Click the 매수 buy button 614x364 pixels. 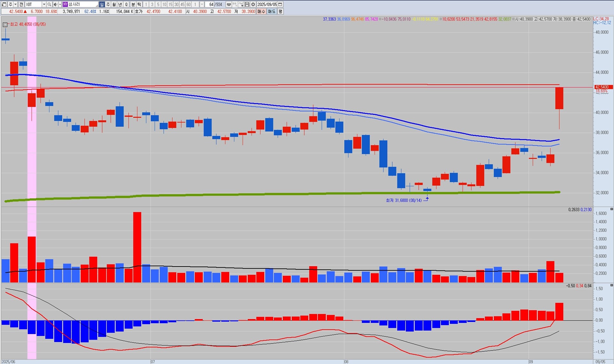[x=261, y=12]
